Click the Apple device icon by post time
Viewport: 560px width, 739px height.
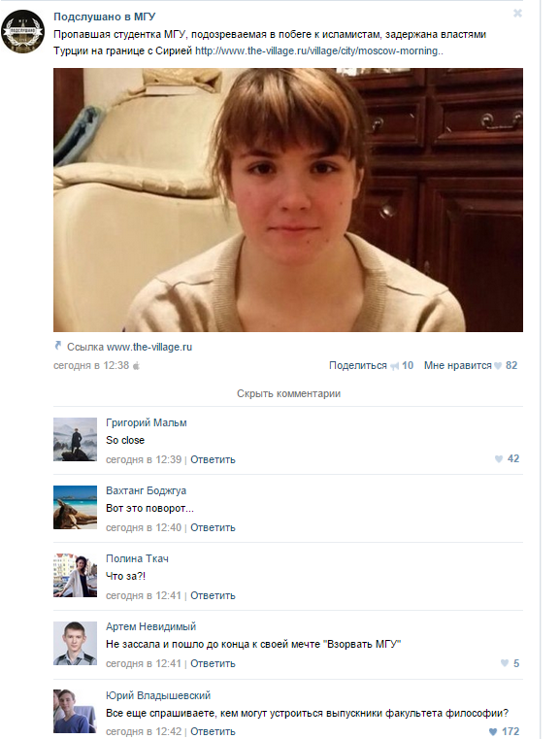pos(136,366)
